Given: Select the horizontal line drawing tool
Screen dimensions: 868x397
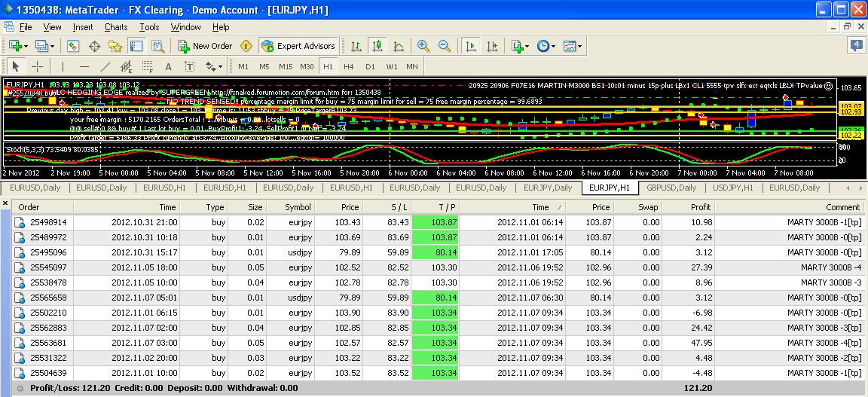Looking at the screenshot, I should [84, 66].
